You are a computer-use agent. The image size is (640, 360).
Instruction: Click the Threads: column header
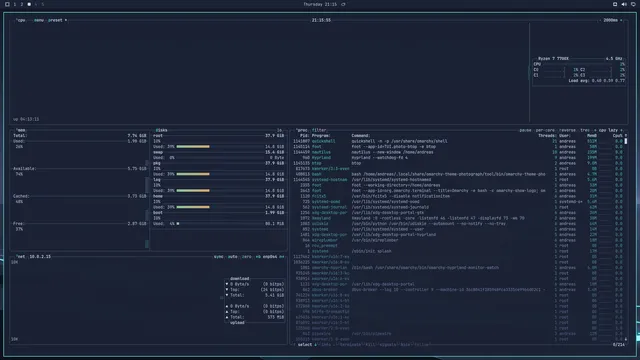(547, 136)
